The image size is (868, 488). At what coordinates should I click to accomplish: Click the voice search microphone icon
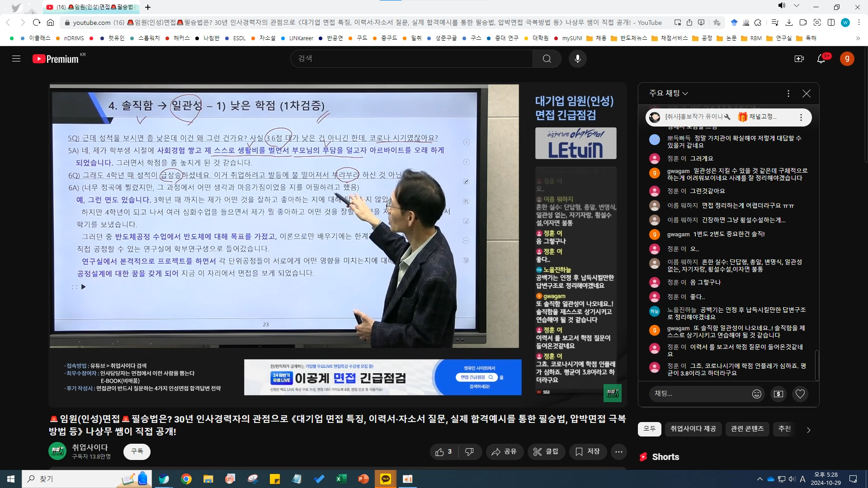[577, 59]
